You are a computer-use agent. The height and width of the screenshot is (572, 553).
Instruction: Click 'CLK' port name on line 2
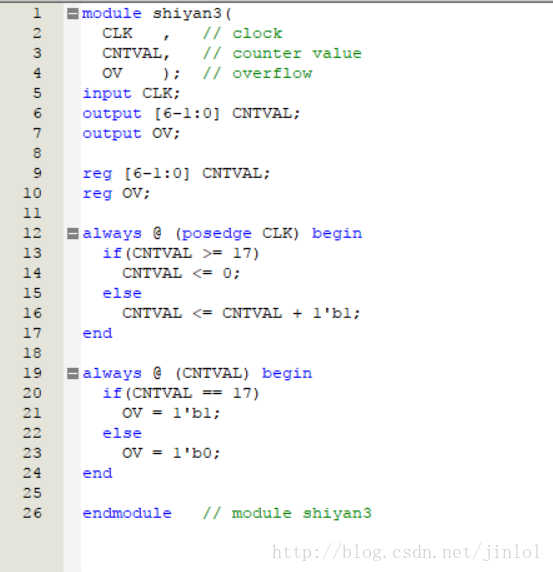click(117, 34)
